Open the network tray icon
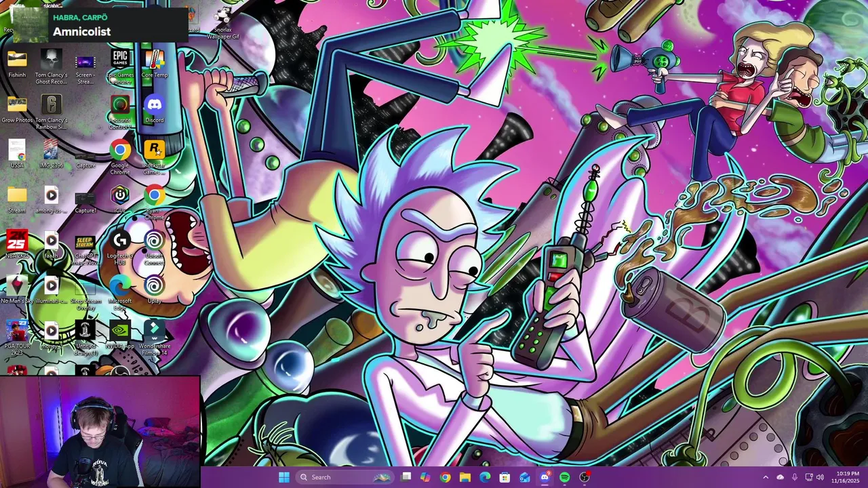 tap(809, 477)
